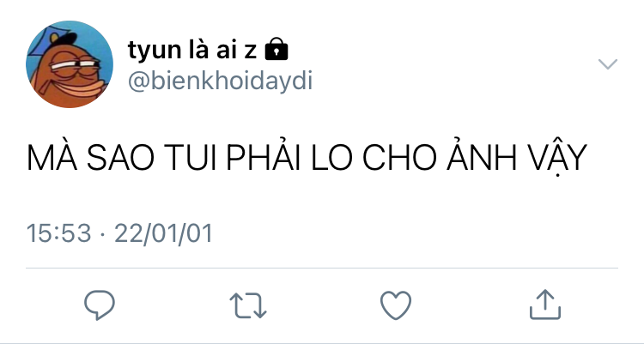The image size is (644, 344).
Task: Click the padlock icon beside tyun là ai z
Action: click(x=276, y=49)
